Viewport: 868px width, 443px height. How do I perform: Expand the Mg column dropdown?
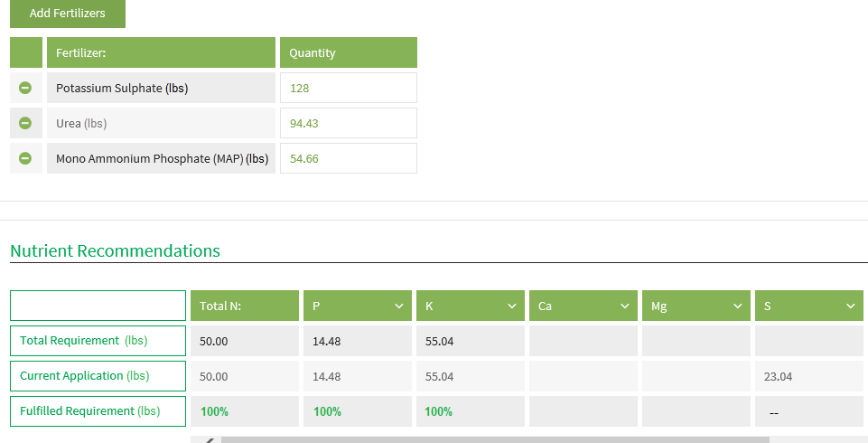[738, 306]
